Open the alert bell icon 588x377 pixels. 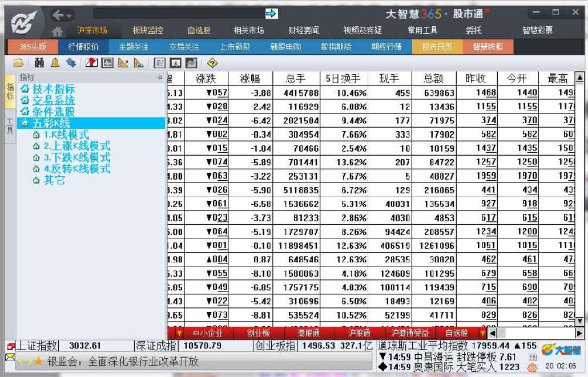tap(55, 63)
